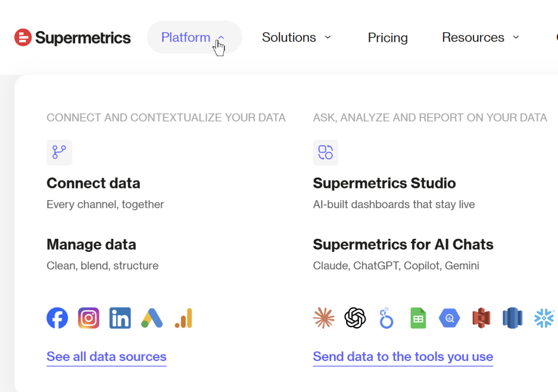Click the Looker Studio icon

pyautogui.click(x=386, y=318)
